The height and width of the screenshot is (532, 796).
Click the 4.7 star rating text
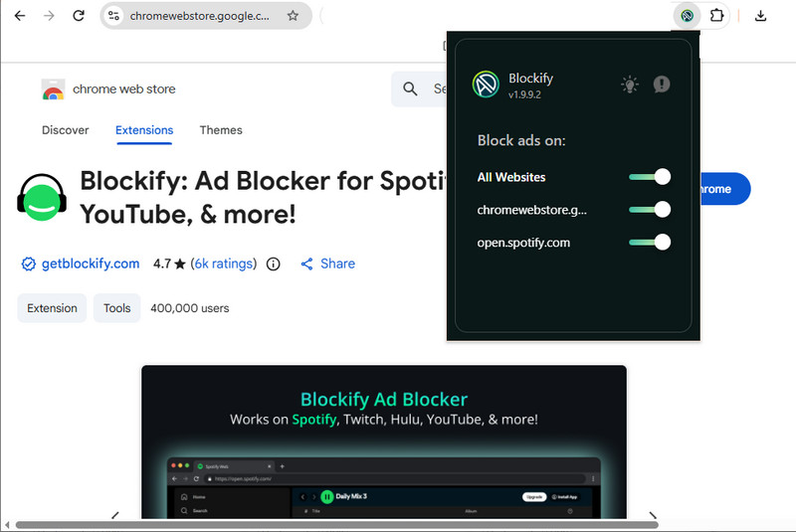point(169,264)
